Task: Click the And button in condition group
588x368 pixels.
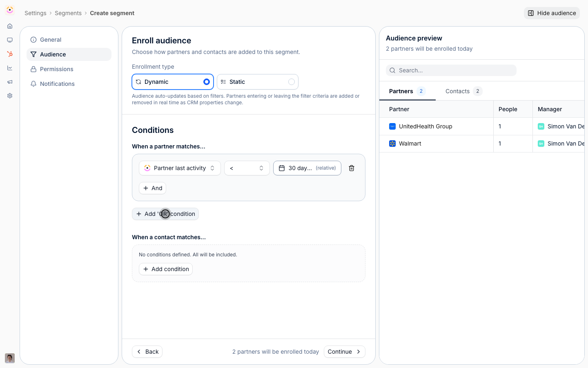Action: coord(153,188)
